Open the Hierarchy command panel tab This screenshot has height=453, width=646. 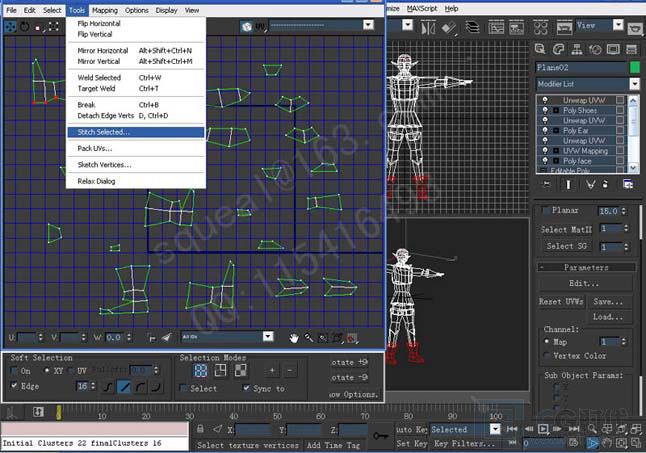(x=577, y=49)
